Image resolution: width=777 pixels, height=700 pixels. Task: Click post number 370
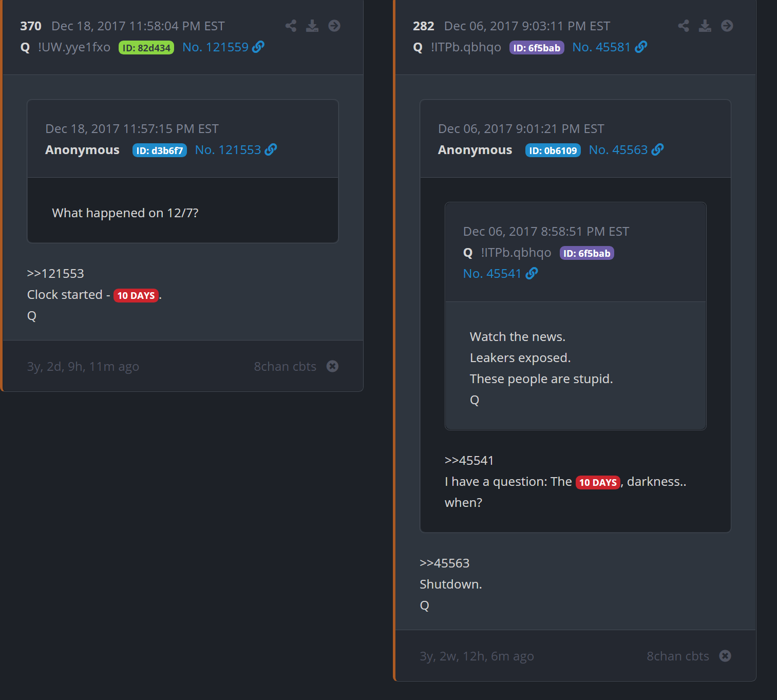31,26
